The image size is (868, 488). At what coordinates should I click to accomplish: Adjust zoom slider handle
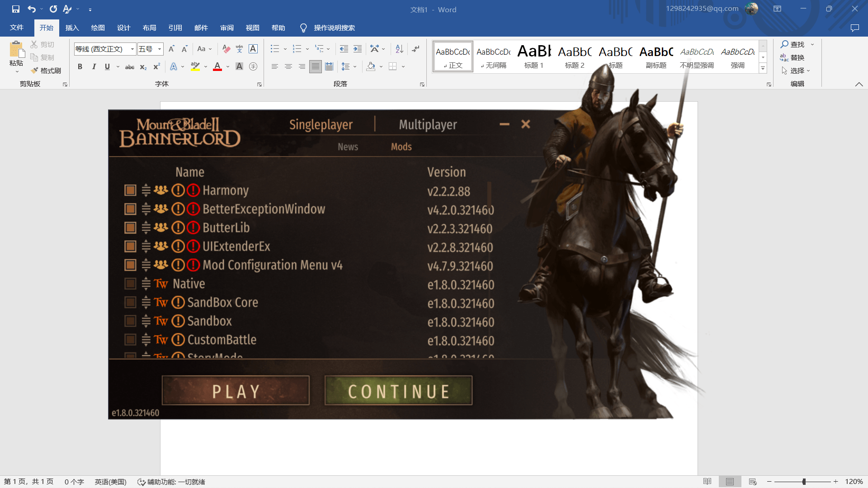[x=804, y=482]
